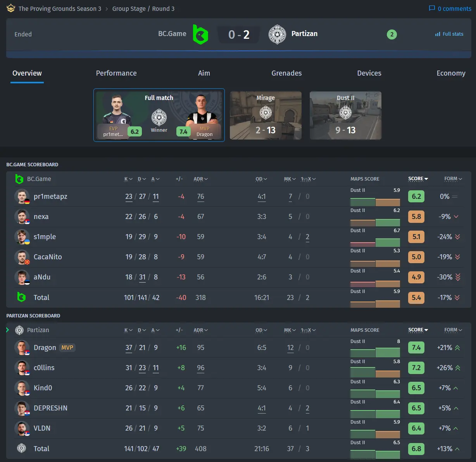
Task: Click the green badge showing 2
Action: tap(392, 34)
